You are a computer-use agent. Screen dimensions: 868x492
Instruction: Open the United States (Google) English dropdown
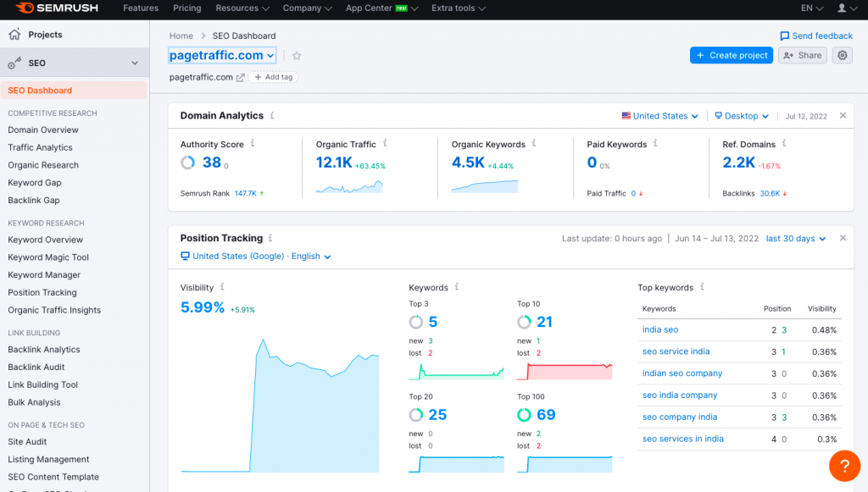pyautogui.click(x=254, y=255)
